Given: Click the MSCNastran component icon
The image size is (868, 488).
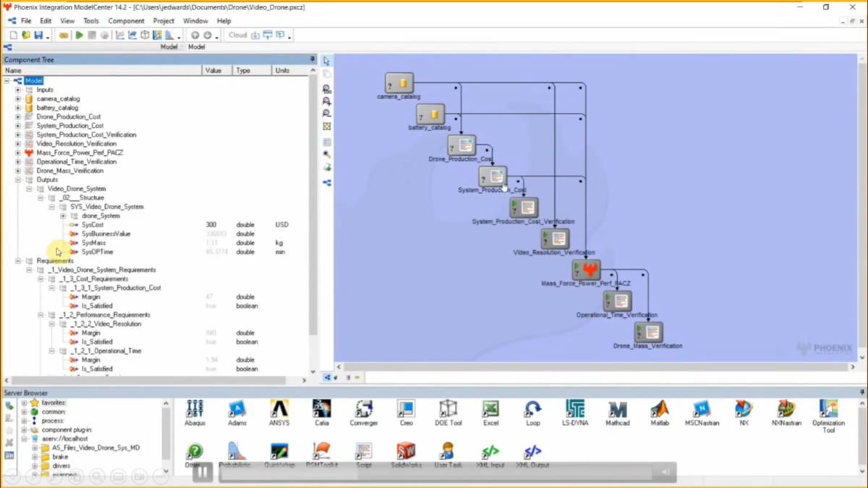Looking at the screenshot, I should click(702, 414).
